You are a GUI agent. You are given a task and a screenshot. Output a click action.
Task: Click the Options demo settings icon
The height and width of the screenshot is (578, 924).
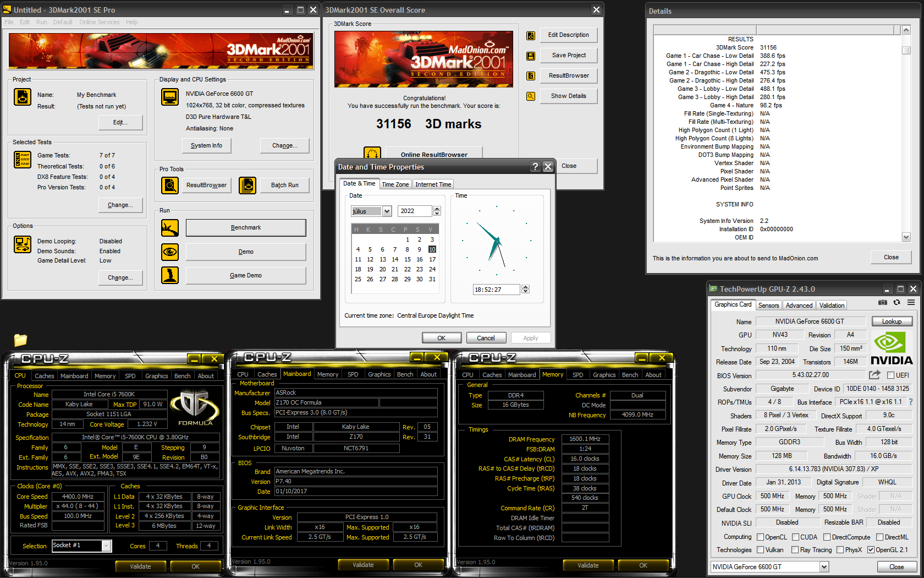[23, 244]
